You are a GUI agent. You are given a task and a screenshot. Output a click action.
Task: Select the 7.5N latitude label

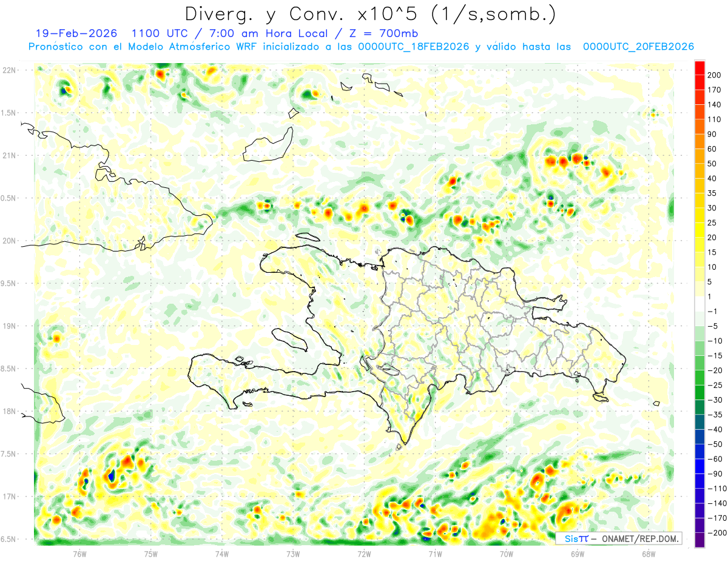click(9, 454)
